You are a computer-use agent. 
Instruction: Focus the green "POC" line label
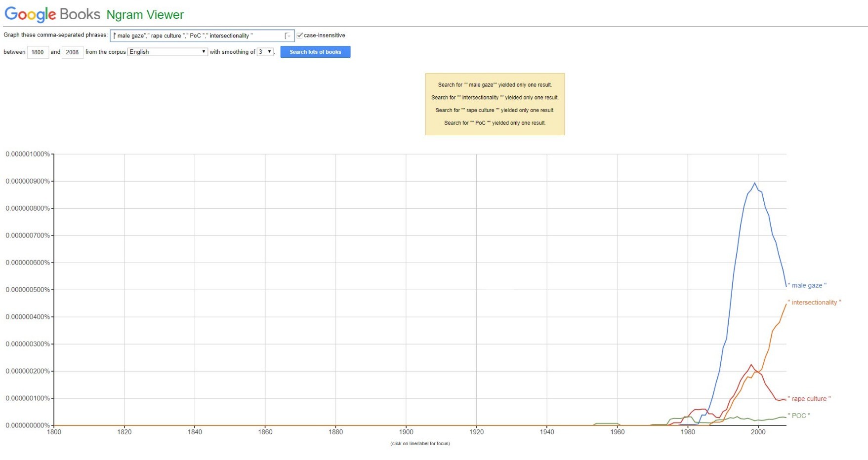799,416
